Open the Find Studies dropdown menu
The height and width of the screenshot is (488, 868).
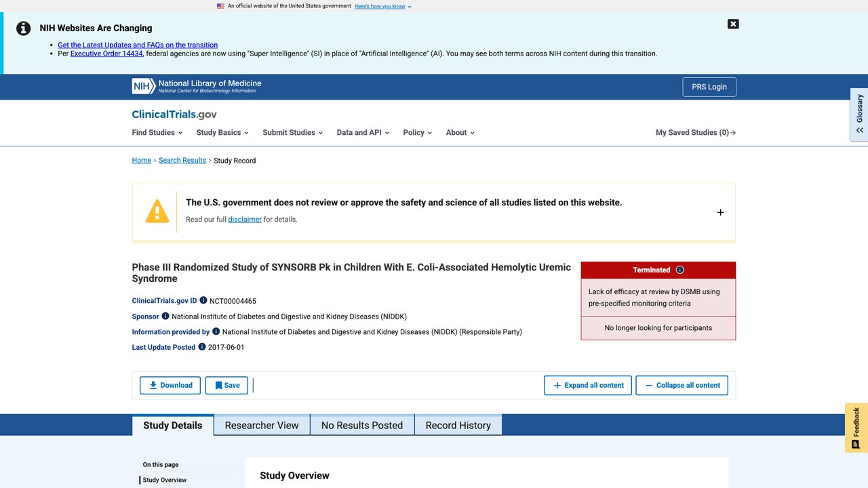tap(157, 133)
